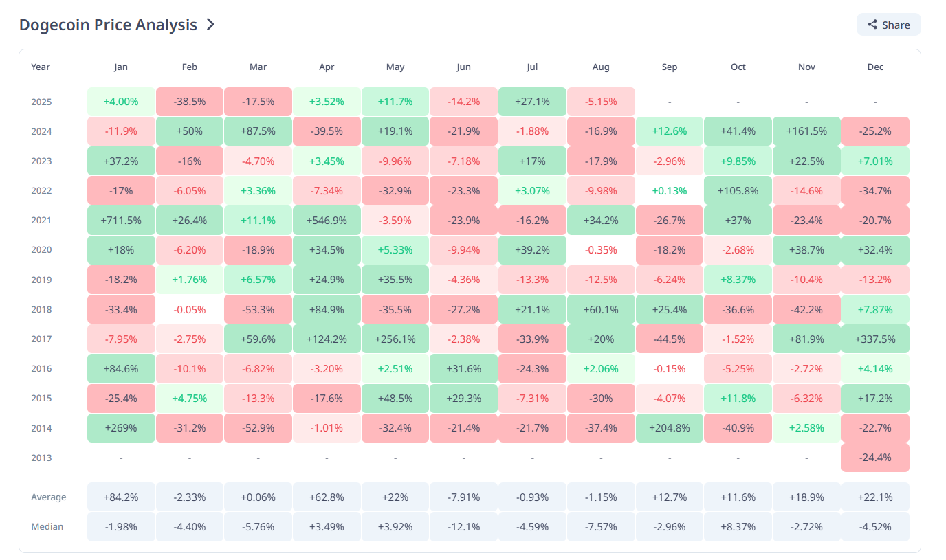Click the Year column header

point(41,67)
